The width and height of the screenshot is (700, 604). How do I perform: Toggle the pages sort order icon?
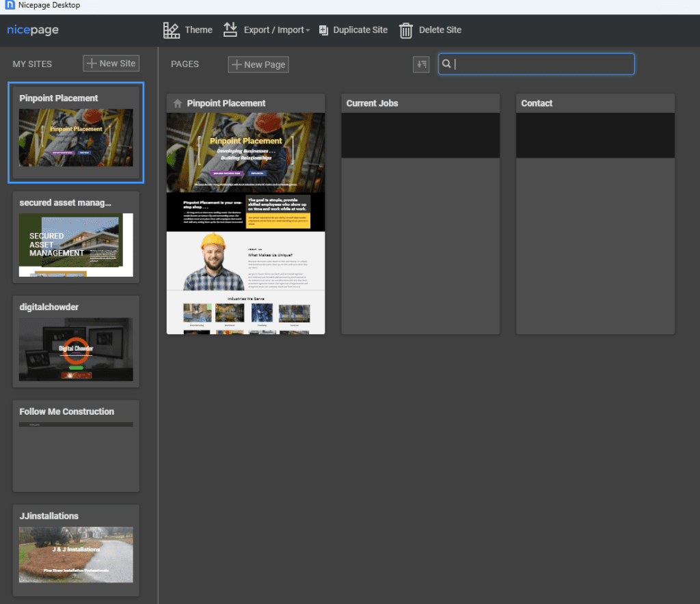(x=421, y=64)
